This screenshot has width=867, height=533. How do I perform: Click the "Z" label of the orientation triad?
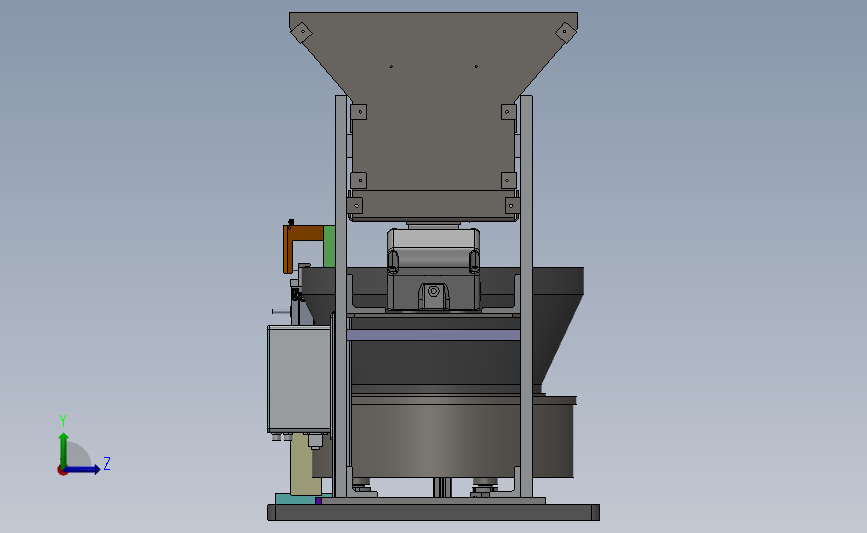[107, 463]
